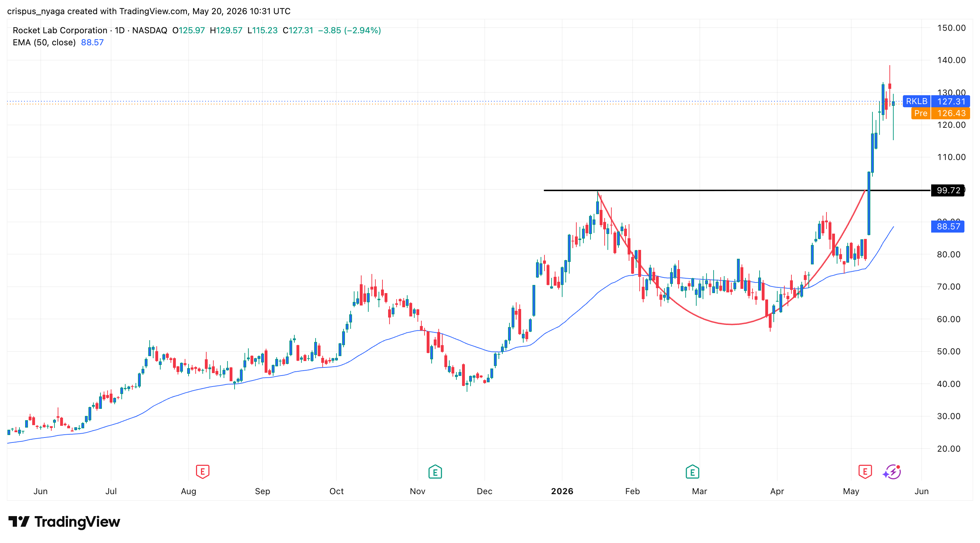The height and width of the screenshot is (543, 980).
Task: Click the 110.00 price axis label
Action: (951, 157)
